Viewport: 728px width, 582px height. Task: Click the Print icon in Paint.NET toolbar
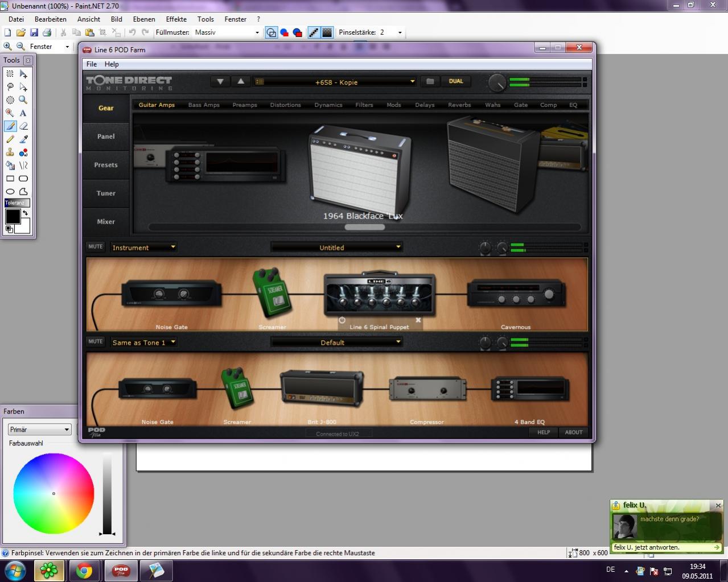[x=47, y=32]
